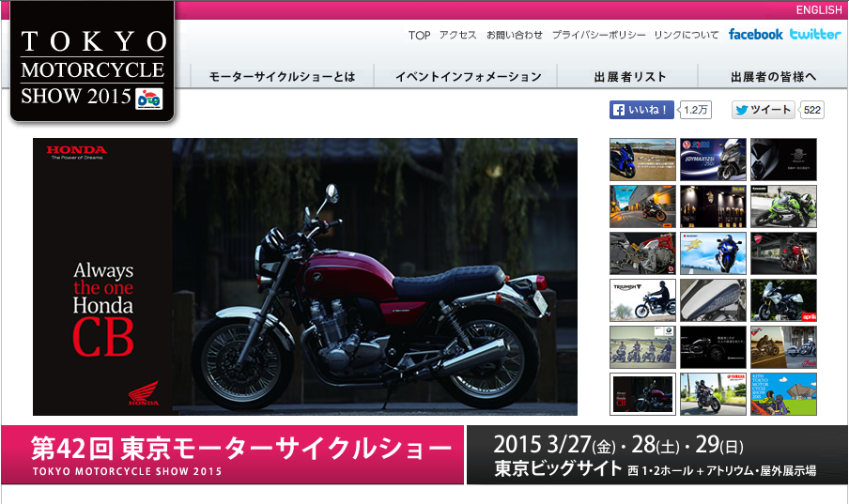Screen dimensions: 849x504
Task: Visit the twitter logo link
Action: pyautogui.click(x=815, y=35)
